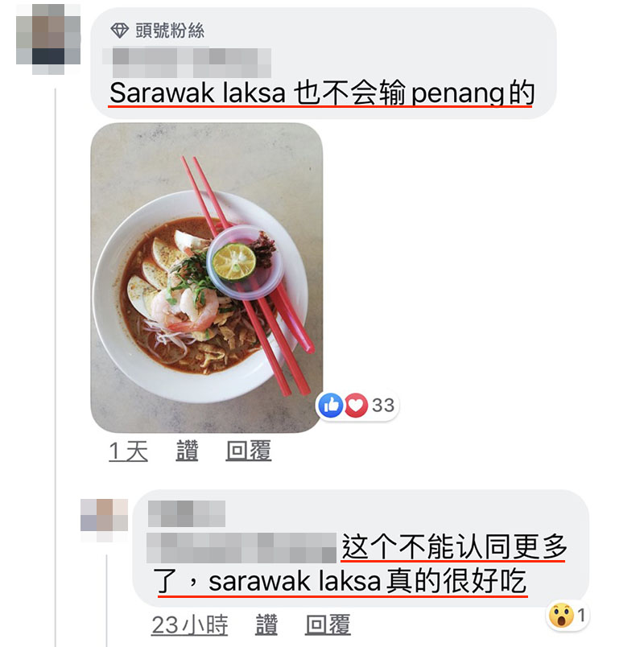
Task: Click 回覆 under the laksa photo comment
Action: [x=249, y=451]
